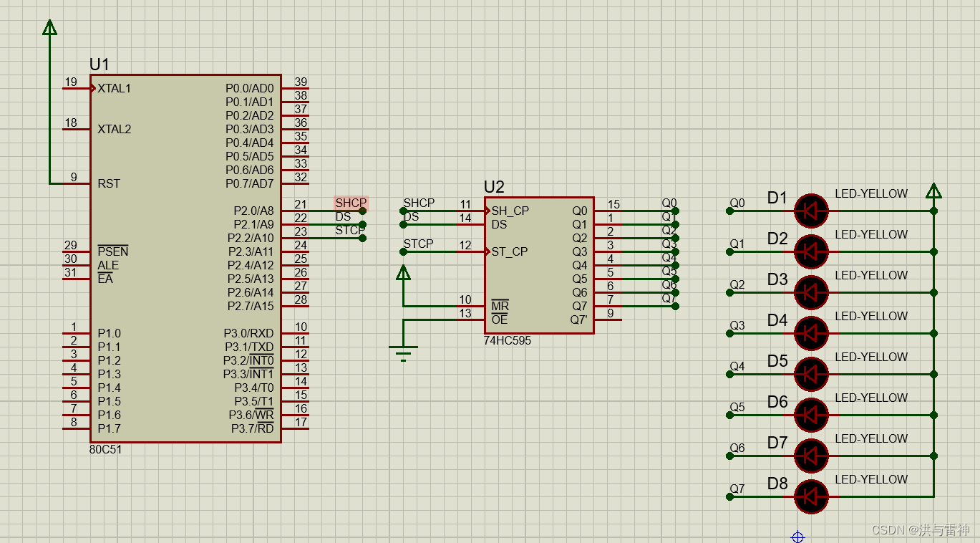Click the power terminal arrow feeding MR pin
Screen dimensions: 980x543
click(x=404, y=272)
